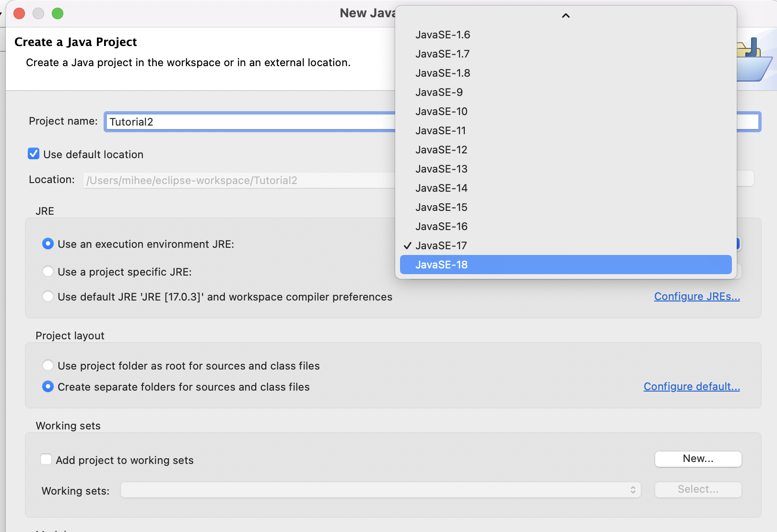
Task: Choose JavaSE-1.7 execution environment
Action: (x=565, y=54)
